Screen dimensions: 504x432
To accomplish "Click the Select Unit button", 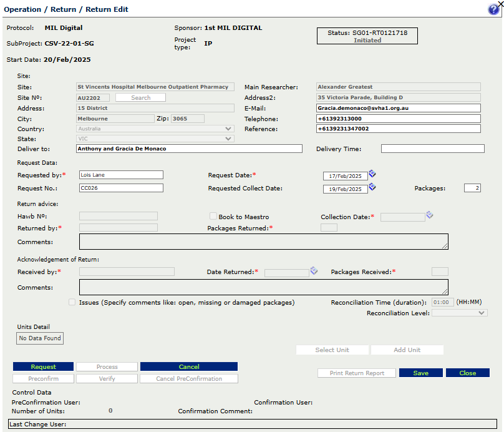I will 332,350.
